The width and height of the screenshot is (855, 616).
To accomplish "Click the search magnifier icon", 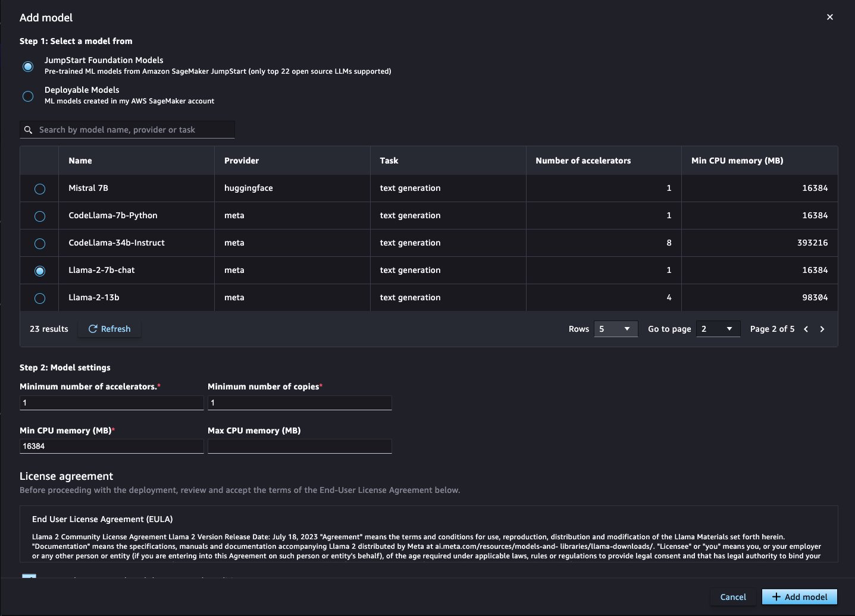I will pos(28,130).
